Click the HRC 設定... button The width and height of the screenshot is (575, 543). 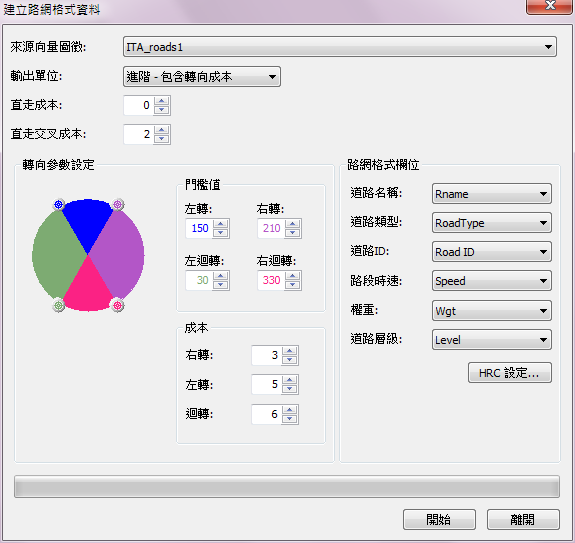tap(509, 373)
